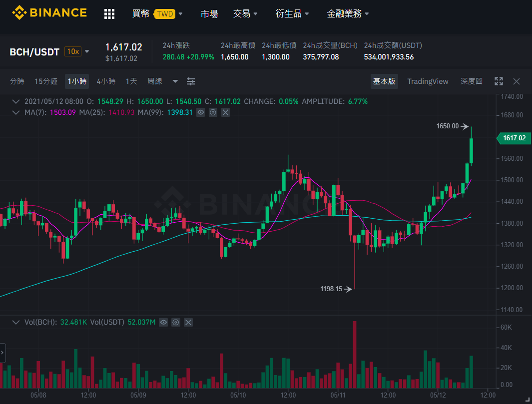Image resolution: width=532 pixels, height=404 pixels.
Task: Remove the MA indicator
Action: (x=226, y=112)
